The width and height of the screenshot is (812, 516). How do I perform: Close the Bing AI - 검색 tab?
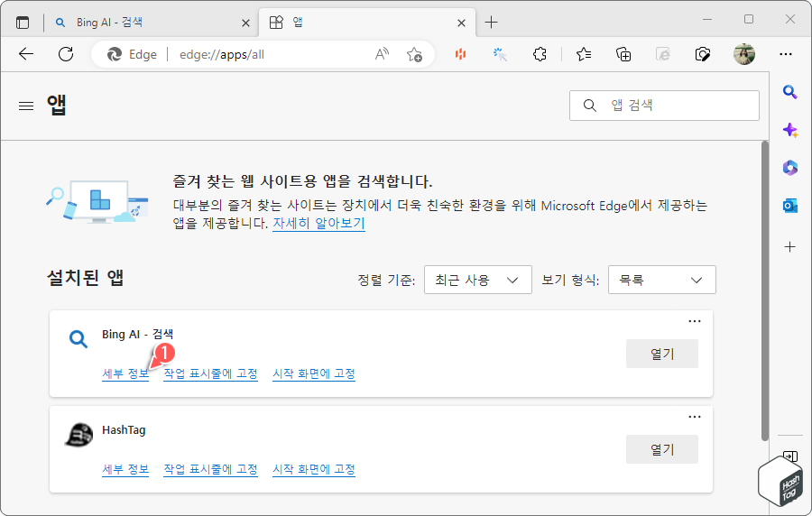coord(246,23)
